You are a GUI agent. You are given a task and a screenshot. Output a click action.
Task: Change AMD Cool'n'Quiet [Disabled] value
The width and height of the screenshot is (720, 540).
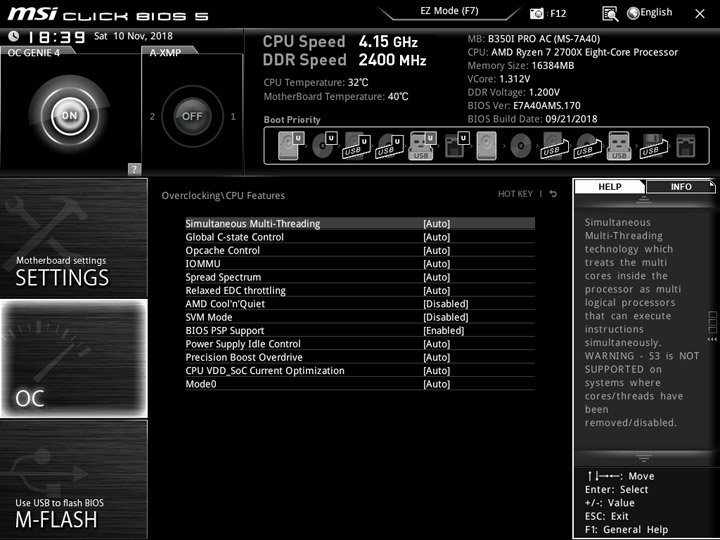[x=446, y=304]
